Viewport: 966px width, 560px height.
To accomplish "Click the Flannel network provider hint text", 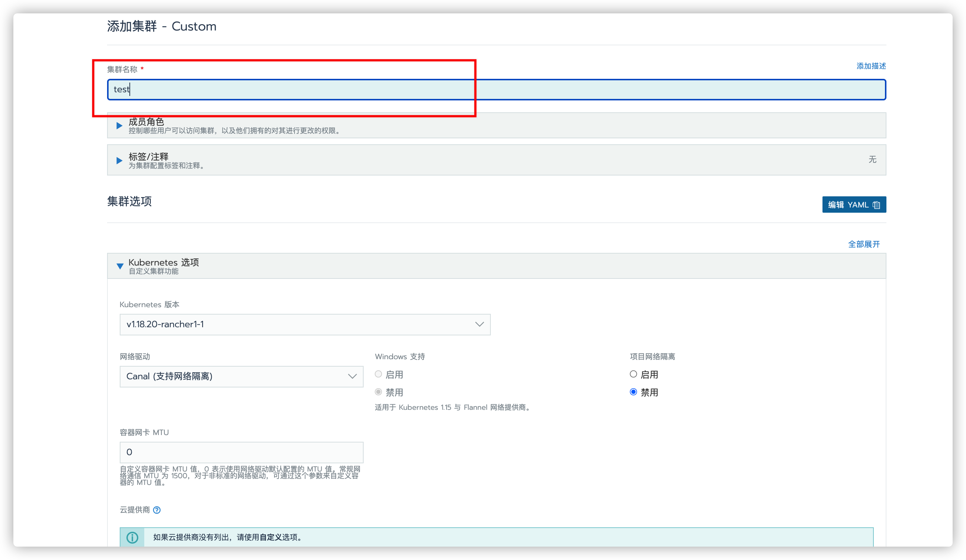I will [454, 407].
